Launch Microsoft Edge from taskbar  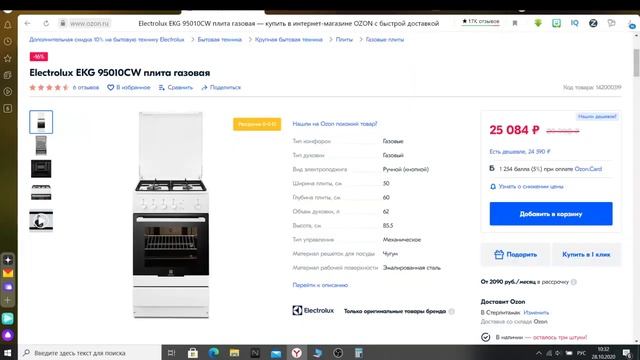pos(213,353)
